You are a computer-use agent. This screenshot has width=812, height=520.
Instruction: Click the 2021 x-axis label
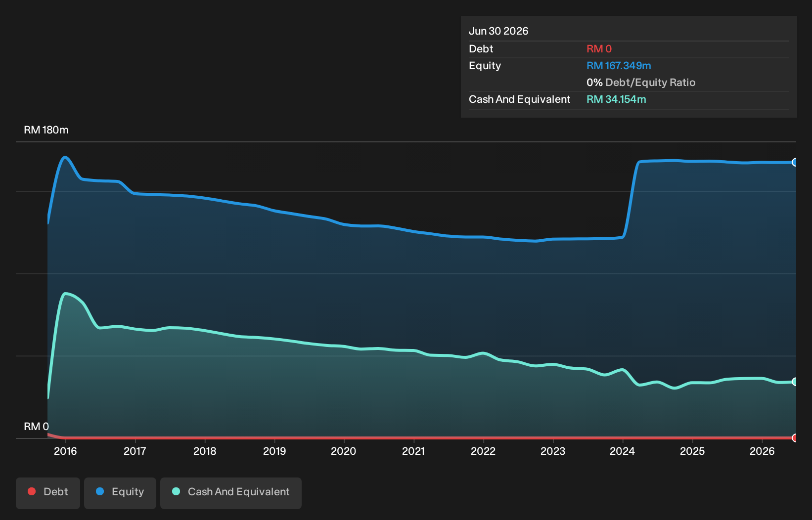click(x=413, y=451)
